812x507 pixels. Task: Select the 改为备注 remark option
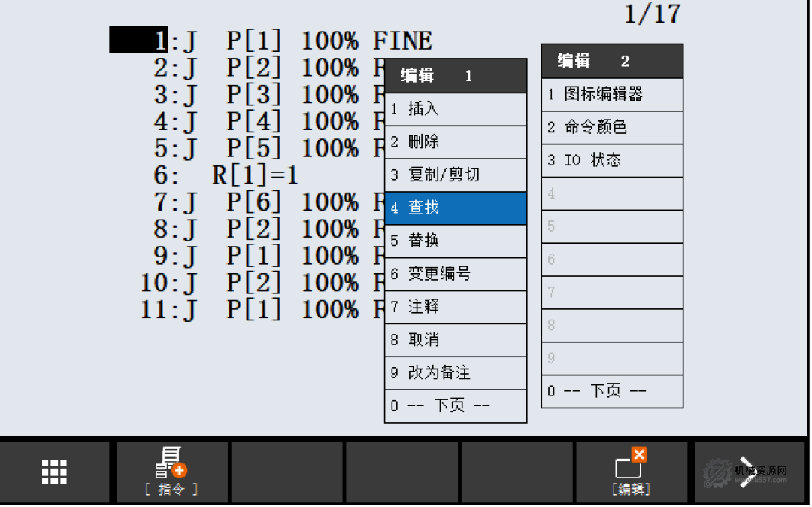pos(455,372)
